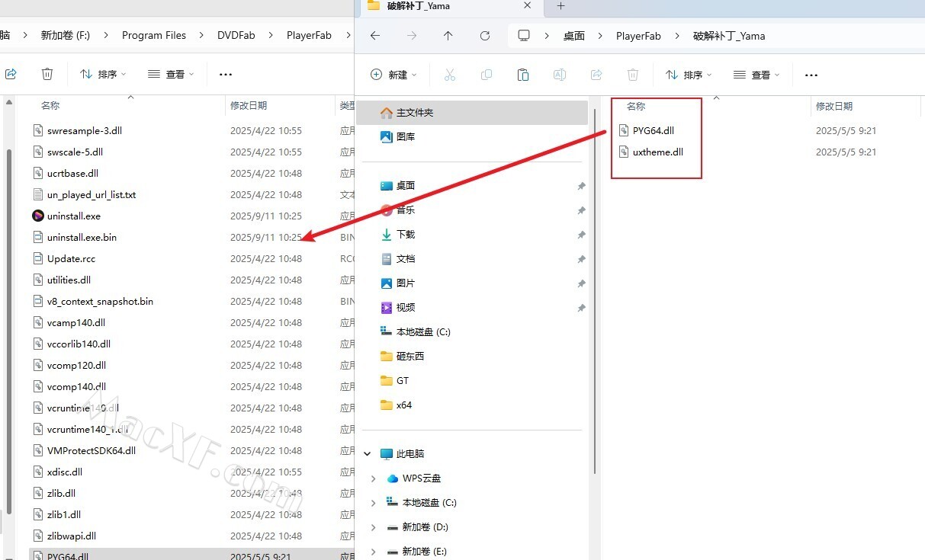Click the Copy icon in right toolbar
This screenshot has height=560, width=925.
click(486, 75)
